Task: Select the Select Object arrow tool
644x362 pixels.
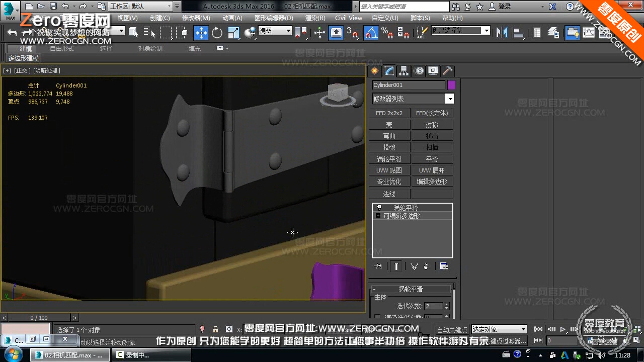Action: pos(133,33)
